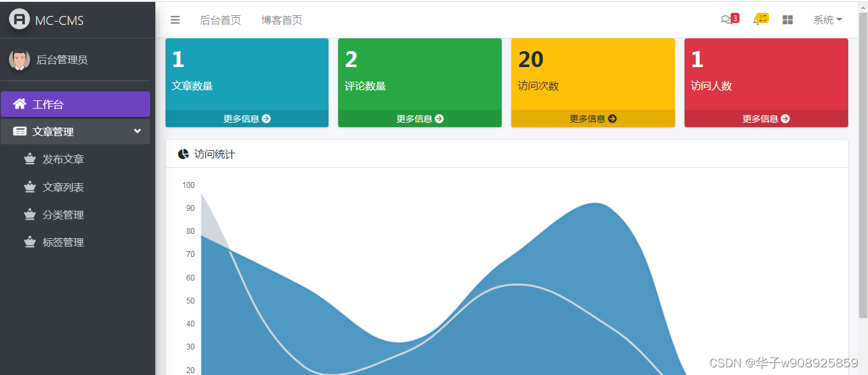The image size is (868, 375).
Task: Collapse the 文章管理 menu
Action: coord(75,132)
